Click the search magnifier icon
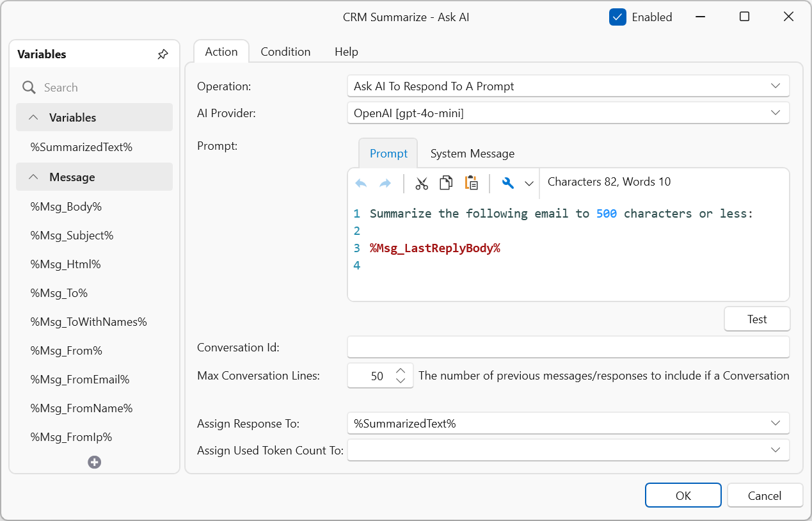This screenshot has width=812, height=521. [x=29, y=88]
